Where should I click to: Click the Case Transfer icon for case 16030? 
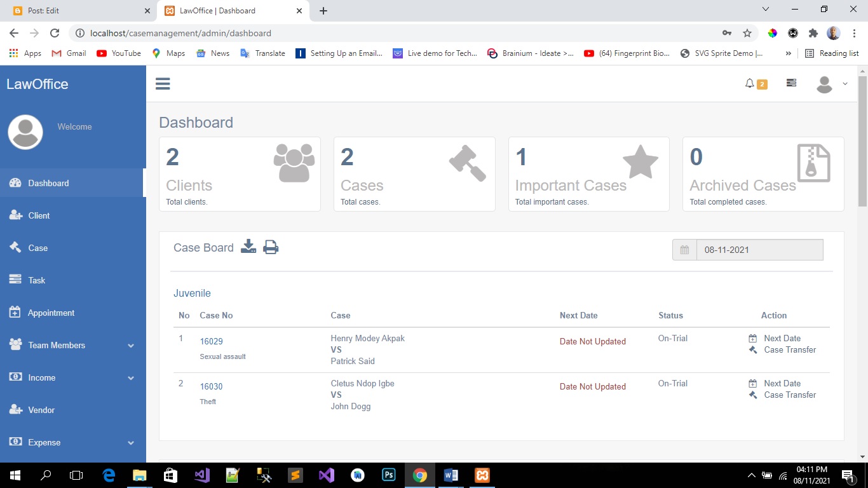point(753,395)
